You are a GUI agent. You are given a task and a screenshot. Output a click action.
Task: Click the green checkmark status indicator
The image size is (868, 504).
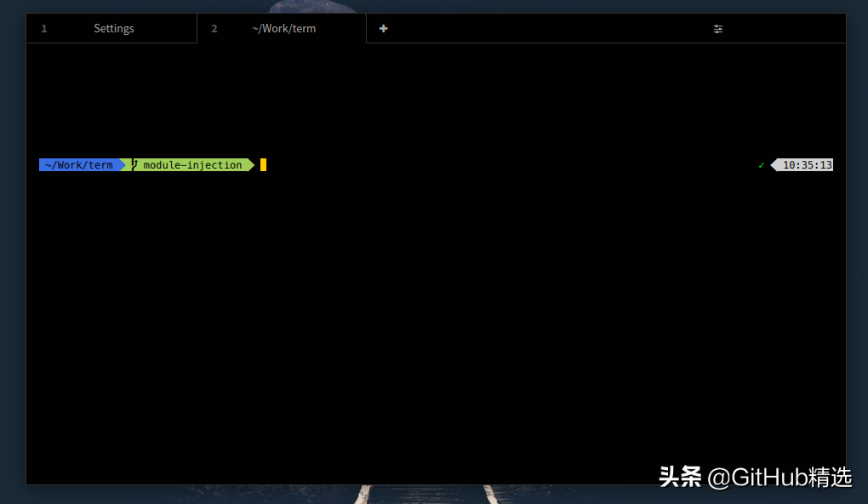coord(761,165)
